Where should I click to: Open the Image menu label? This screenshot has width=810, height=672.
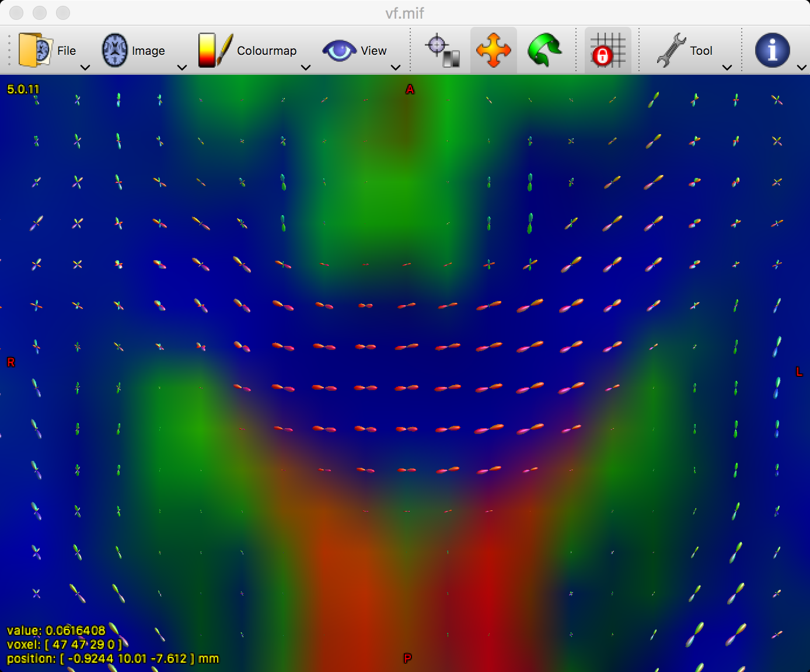(x=148, y=51)
